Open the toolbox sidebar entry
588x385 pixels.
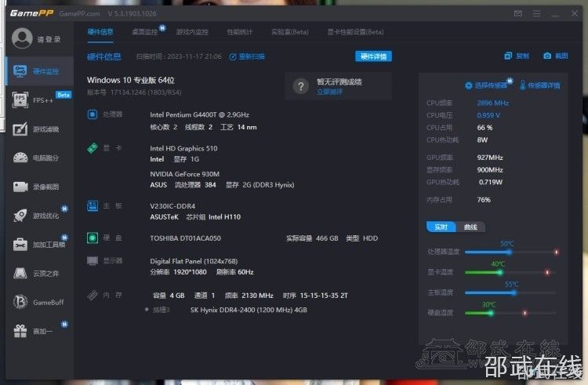coord(40,245)
